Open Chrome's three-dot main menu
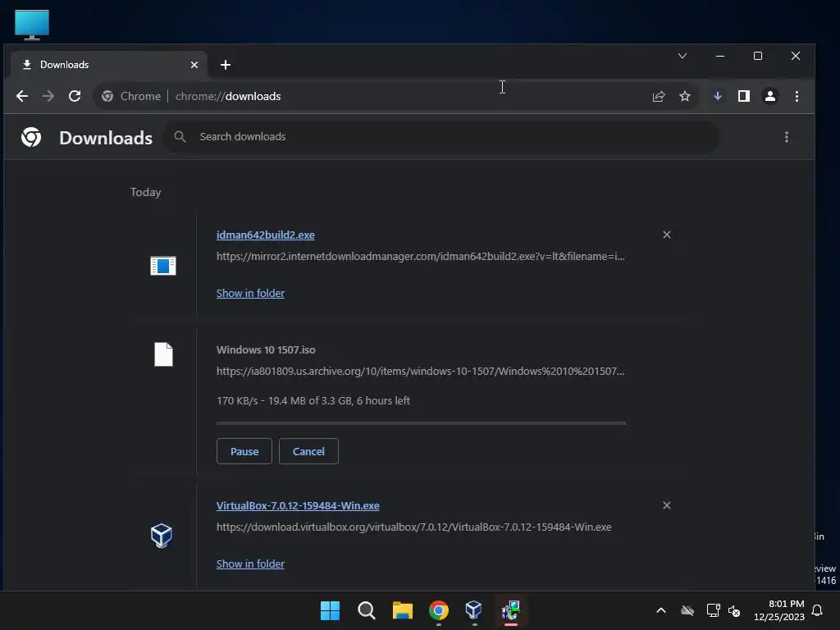This screenshot has width=840, height=630. [x=797, y=97]
